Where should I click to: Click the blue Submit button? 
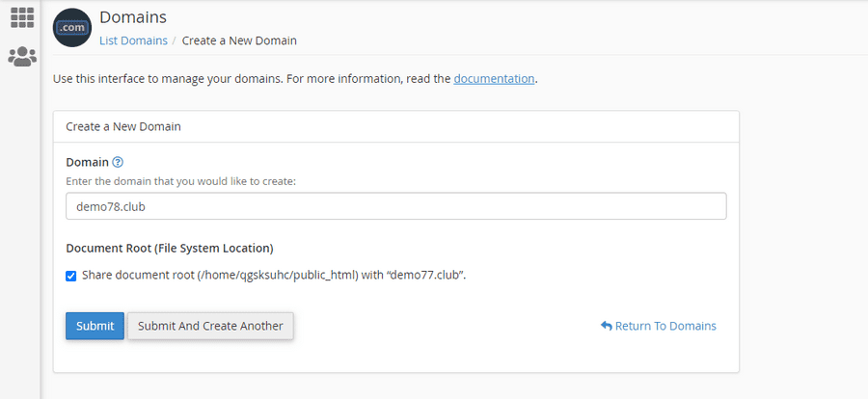95,326
